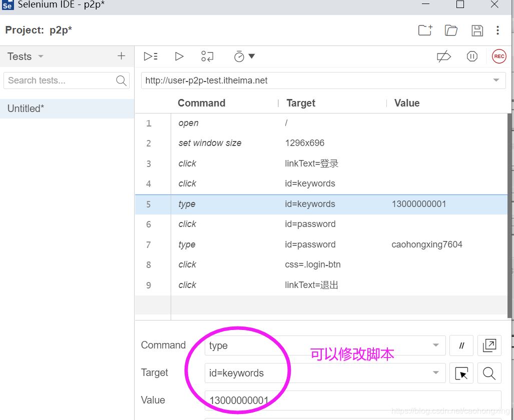514x420 pixels.
Task: Click Value column header
Action: 407,103
